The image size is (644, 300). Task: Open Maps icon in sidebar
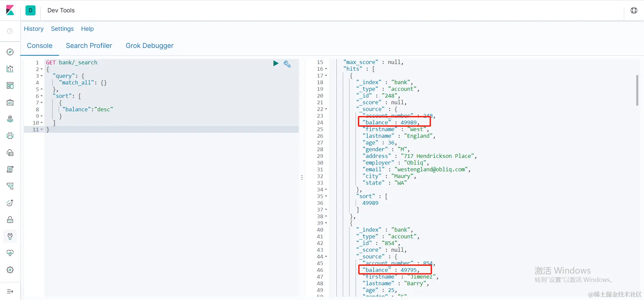point(10,119)
